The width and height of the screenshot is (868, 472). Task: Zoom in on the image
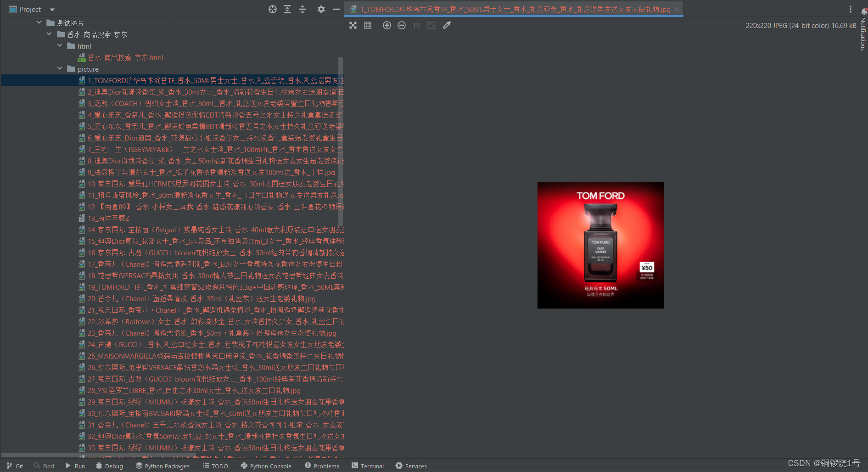387,25
